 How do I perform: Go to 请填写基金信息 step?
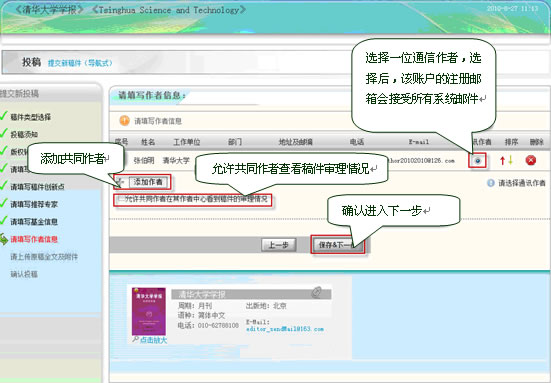[34, 222]
